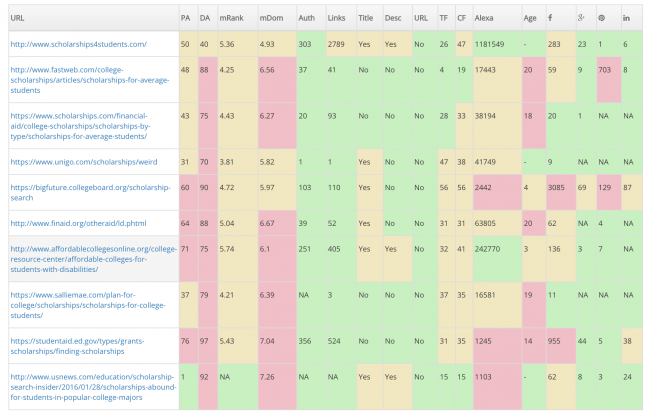Open the fastweb.com scholarships-for-average-students link
The image size is (650, 416).
[90, 80]
